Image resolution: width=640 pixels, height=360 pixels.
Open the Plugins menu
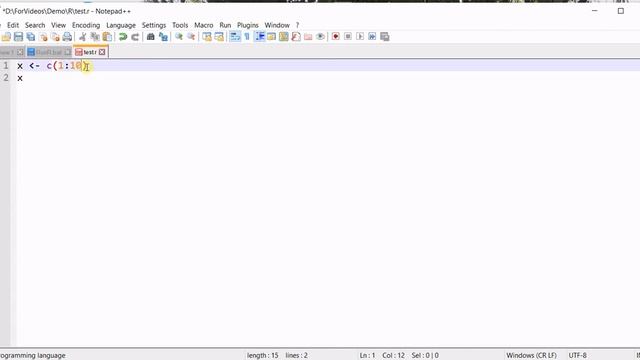click(248, 25)
